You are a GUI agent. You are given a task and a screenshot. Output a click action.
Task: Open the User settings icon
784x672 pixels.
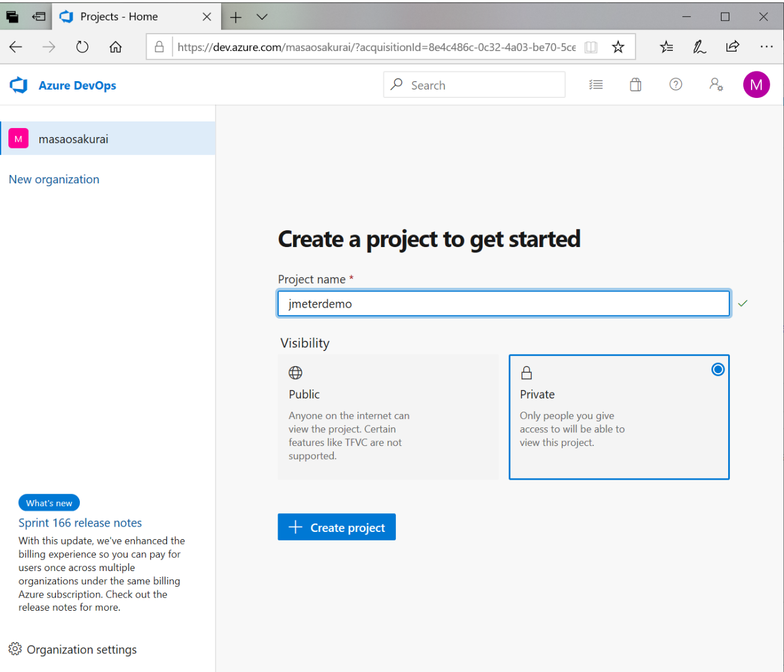716,85
